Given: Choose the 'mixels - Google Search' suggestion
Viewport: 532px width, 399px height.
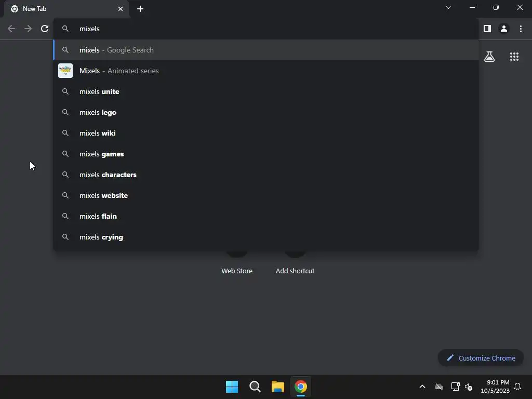Looking at the screenshot, I should (x=266, y=50).
